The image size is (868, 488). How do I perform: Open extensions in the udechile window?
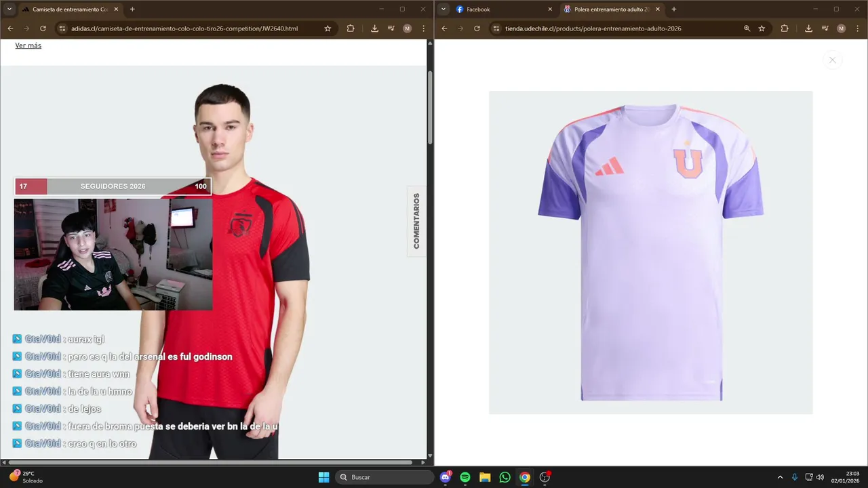(785, 28)
